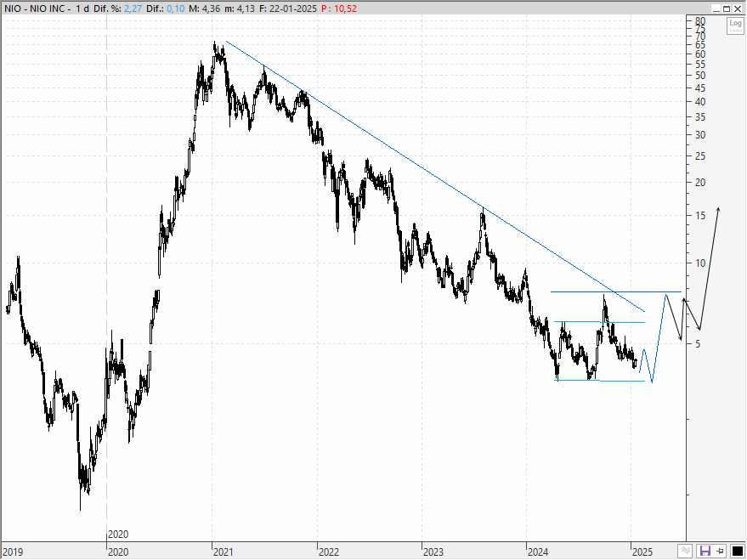Click the 5 price level label
747x560 pixels.
(698, 344)
